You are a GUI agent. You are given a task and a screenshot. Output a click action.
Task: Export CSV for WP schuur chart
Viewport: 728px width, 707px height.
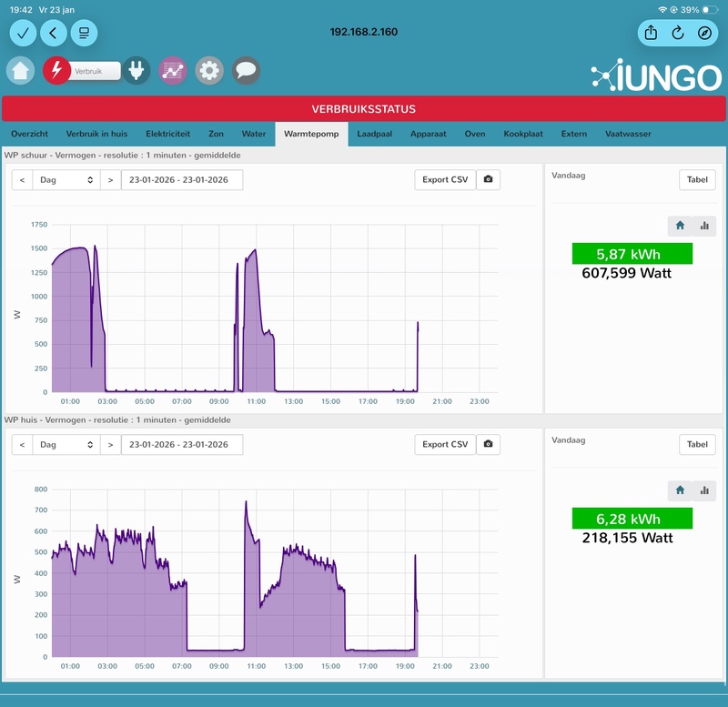click(x=445, y=179)
